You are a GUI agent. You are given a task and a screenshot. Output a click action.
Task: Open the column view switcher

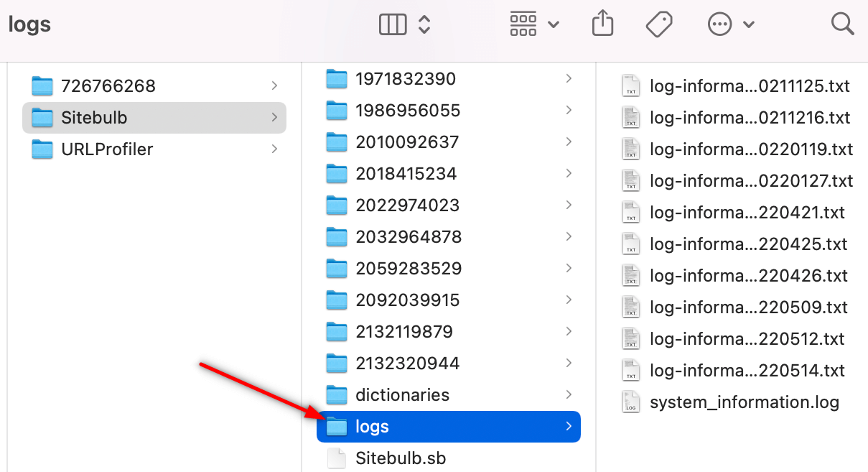(x=393, y=25)
